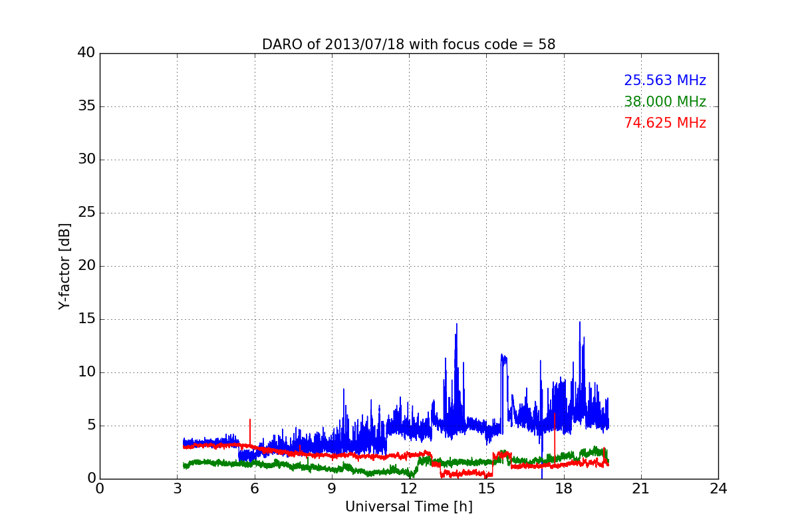Screen dimensions: 798x532
Task: Click the x-axis tick label '24'
Action: click(718, 488)
